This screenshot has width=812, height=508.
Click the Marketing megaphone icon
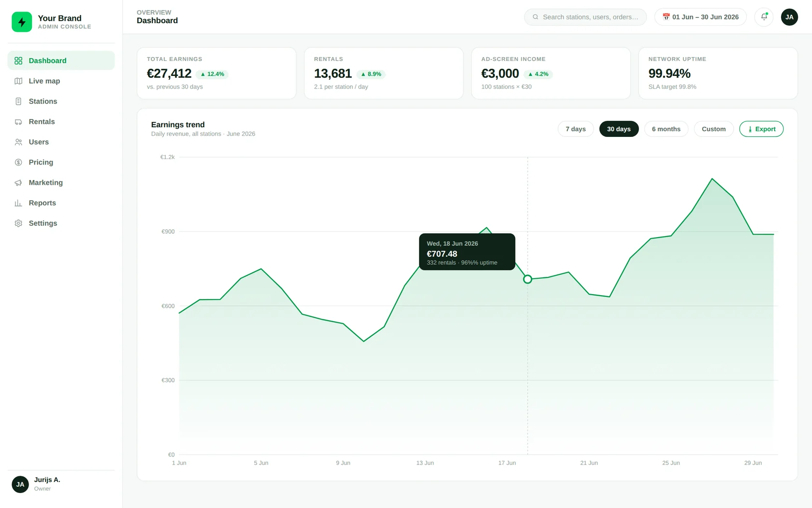18,182
